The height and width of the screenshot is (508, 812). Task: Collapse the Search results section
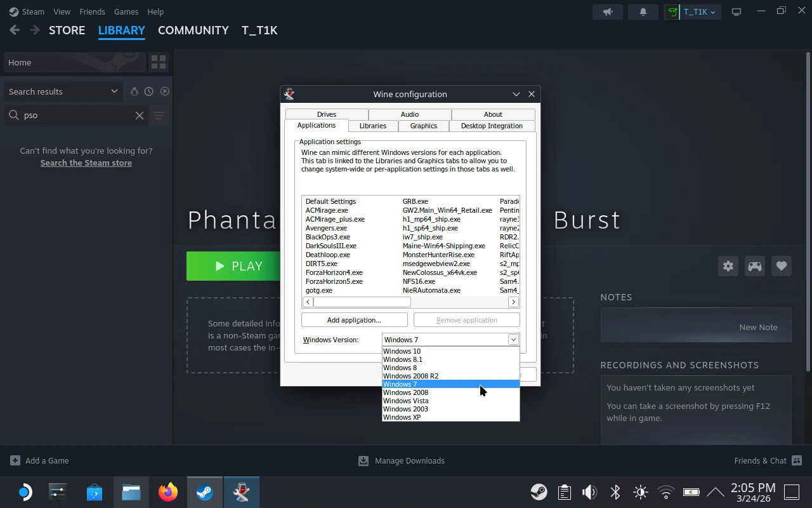[114, 91]
